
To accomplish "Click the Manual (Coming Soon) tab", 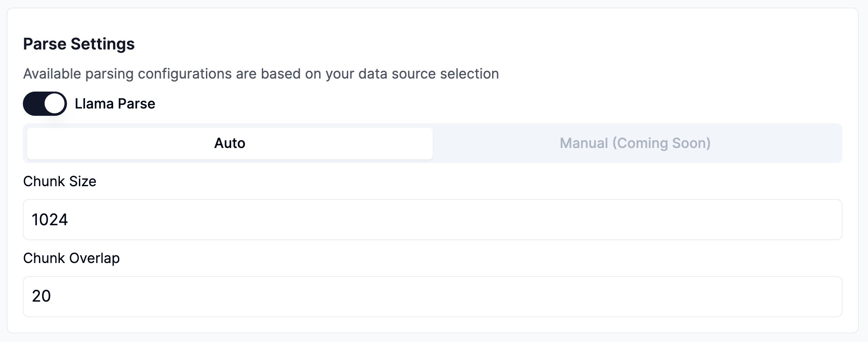I will [635, 143].
